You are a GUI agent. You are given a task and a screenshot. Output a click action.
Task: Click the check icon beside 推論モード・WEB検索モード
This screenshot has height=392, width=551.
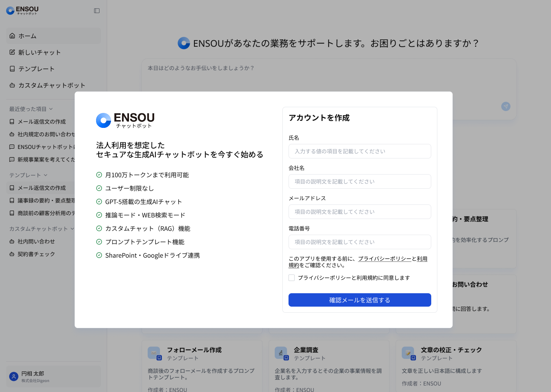click(x=99, y=215)
